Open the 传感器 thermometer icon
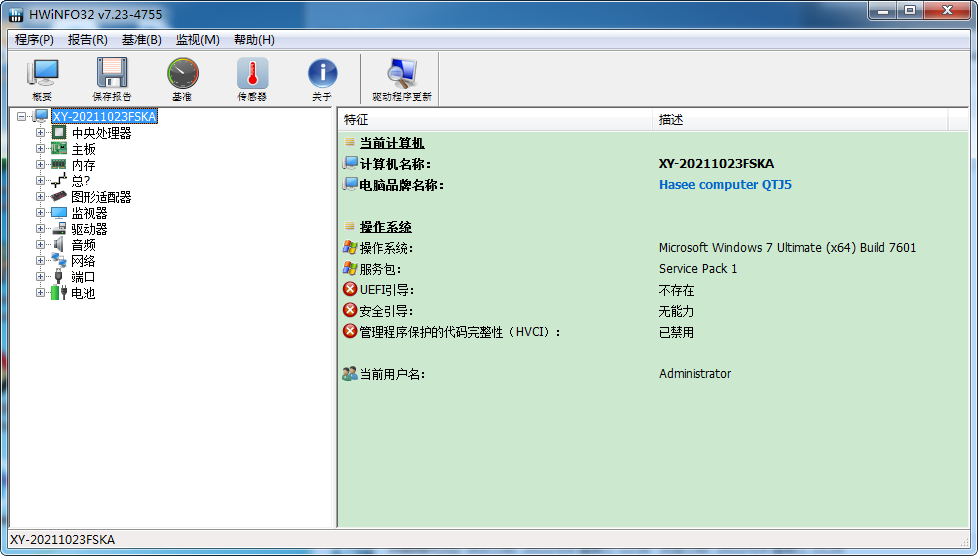Viewport: 978px width, 556px height. (x=252, y=73)
